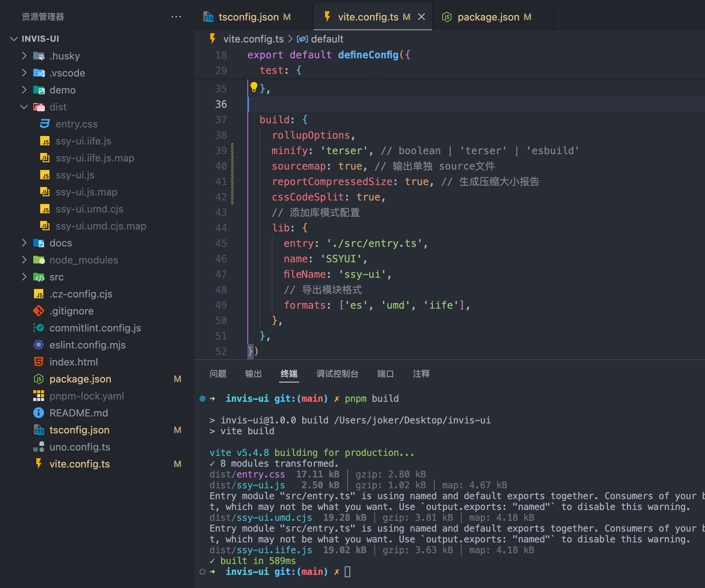Click the index.html HTML5 icon
Viewport: 705px width, 588px height.
click(x=39, y=362)
